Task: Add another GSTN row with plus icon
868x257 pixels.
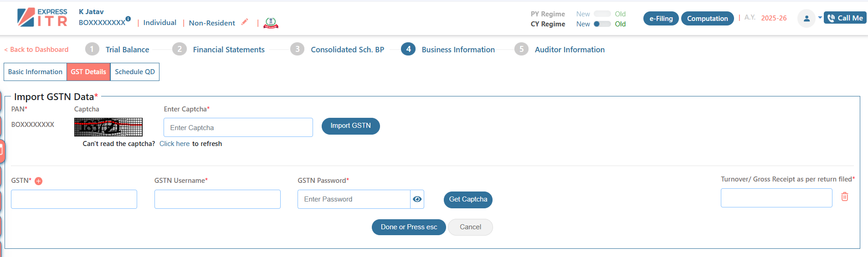Action: tap(39, 181)
